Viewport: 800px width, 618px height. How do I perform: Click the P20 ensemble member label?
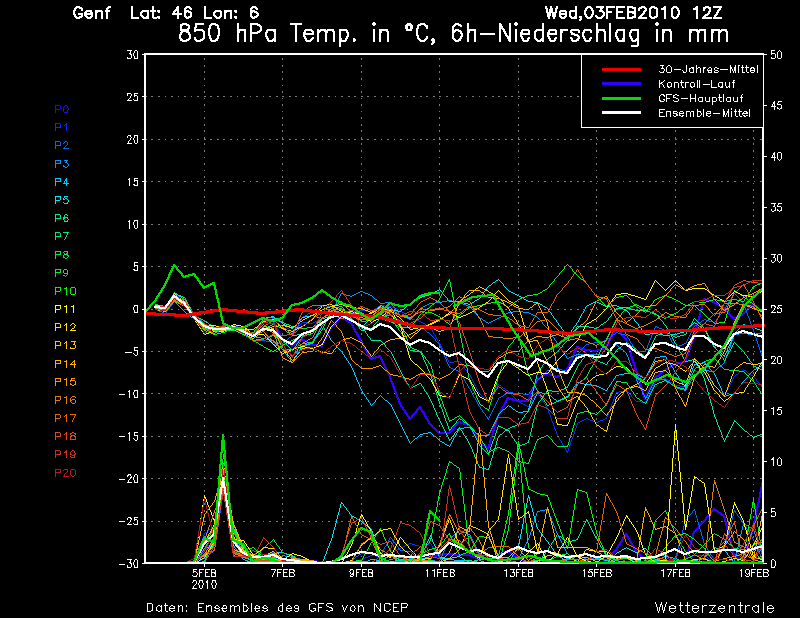pyautogui.click(x=65, y=473)
